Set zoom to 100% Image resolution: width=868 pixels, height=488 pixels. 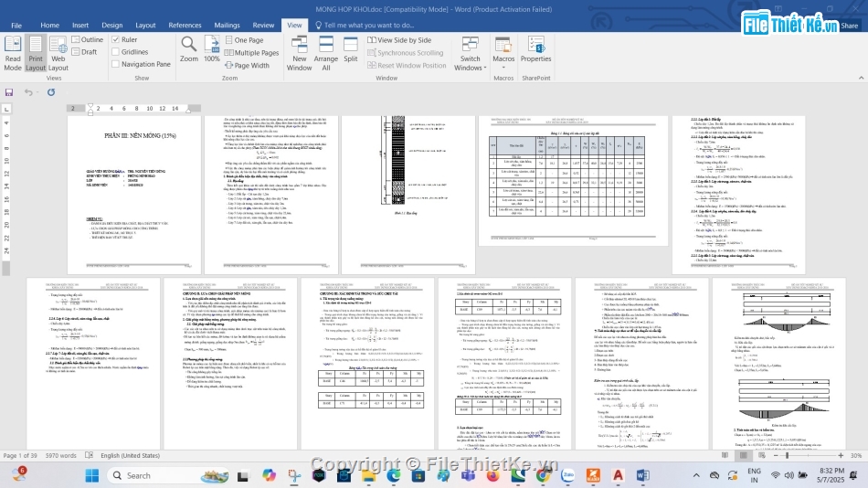pos(211,49)
